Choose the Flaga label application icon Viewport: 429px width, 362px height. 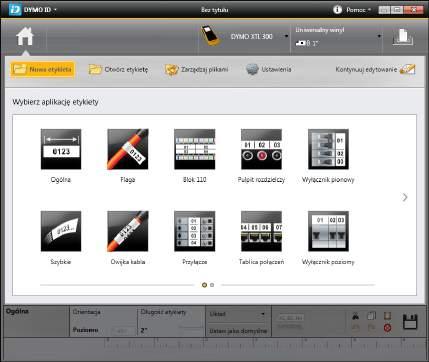(128, 149)
